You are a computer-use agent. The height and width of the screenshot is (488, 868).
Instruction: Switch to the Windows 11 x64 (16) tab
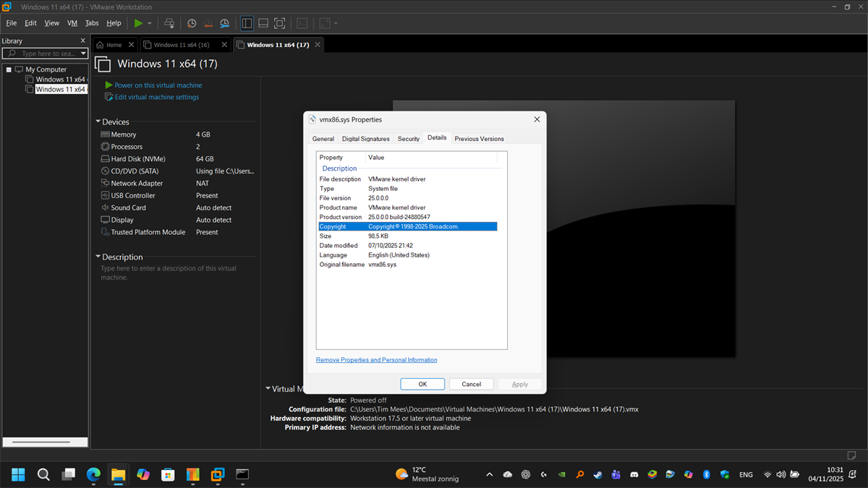[182, 45]
